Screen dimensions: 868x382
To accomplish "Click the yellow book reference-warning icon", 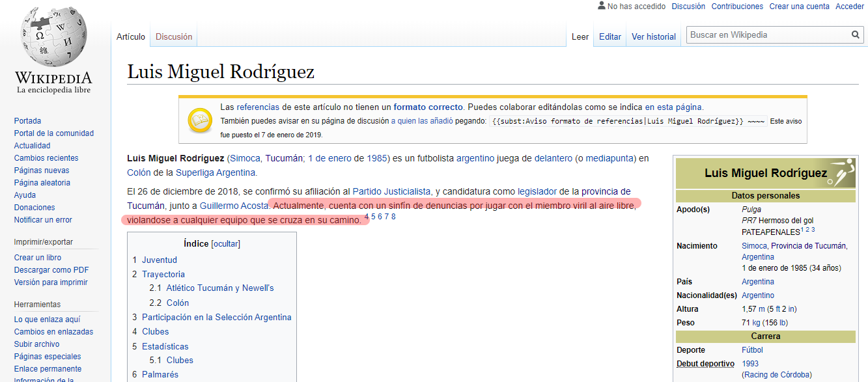I will click(x=199, y=120).
